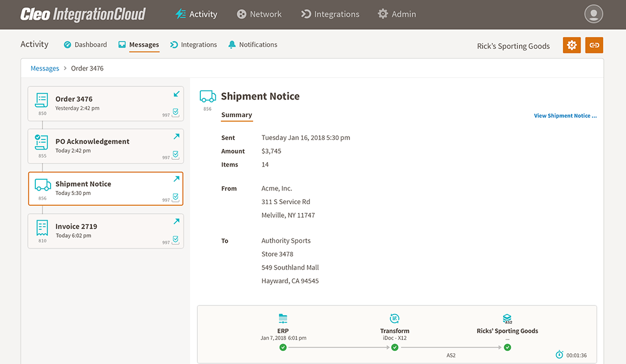Viewport: 626px width, 364px height.
Task: Open the Network top navigation item
Action: click(259, 14)
